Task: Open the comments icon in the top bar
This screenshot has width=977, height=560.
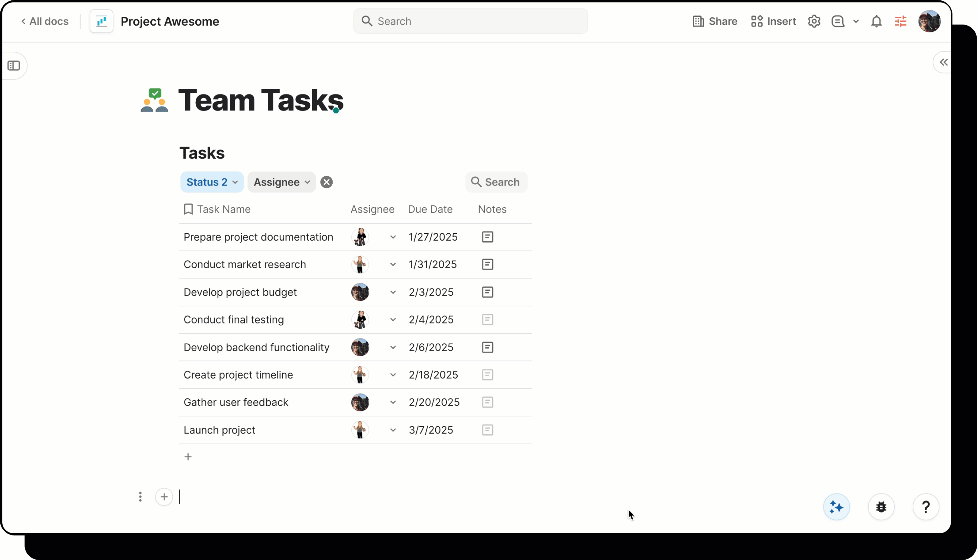Action: pyautogui.click(x=839, y=21)
